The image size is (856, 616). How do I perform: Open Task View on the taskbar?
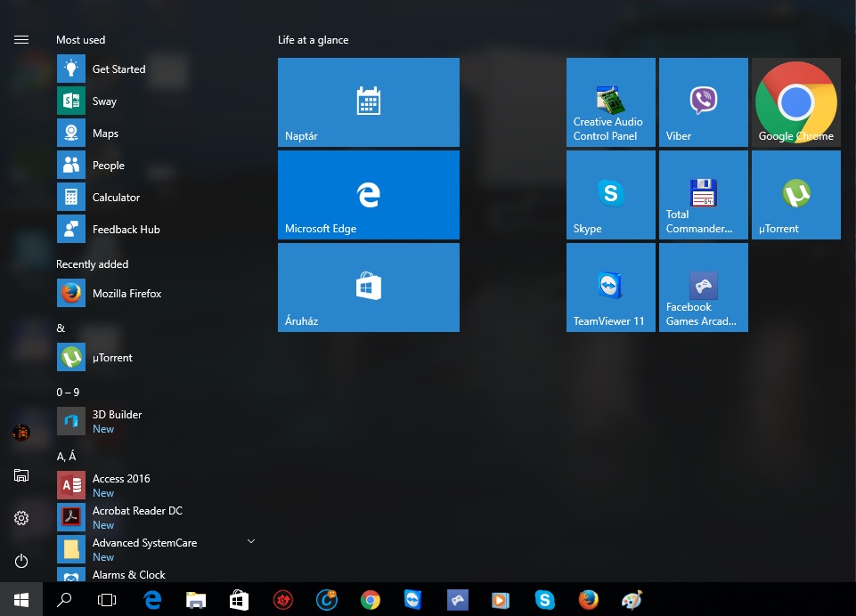pyautogui.click(x=107, y=600)
